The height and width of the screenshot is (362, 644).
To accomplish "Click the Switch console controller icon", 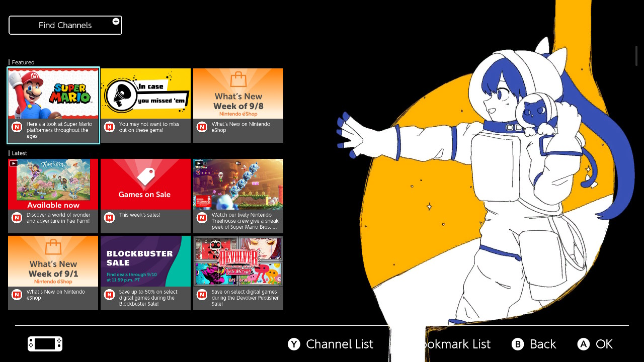I will point(45,344).
